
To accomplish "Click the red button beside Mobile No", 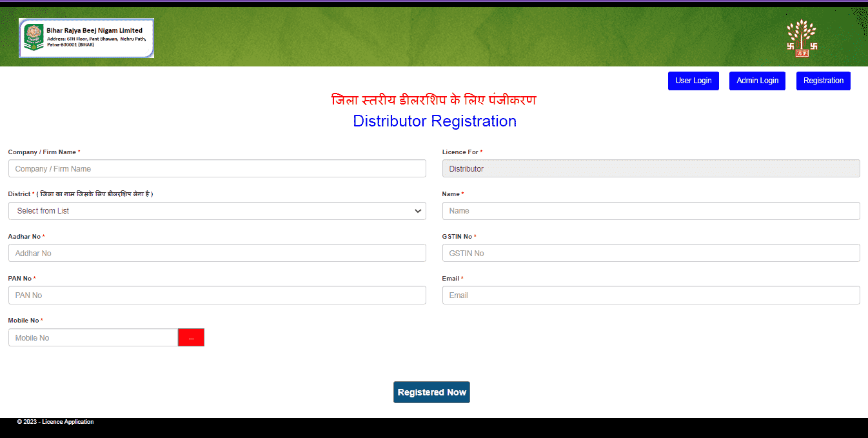I will click(191, 337).
